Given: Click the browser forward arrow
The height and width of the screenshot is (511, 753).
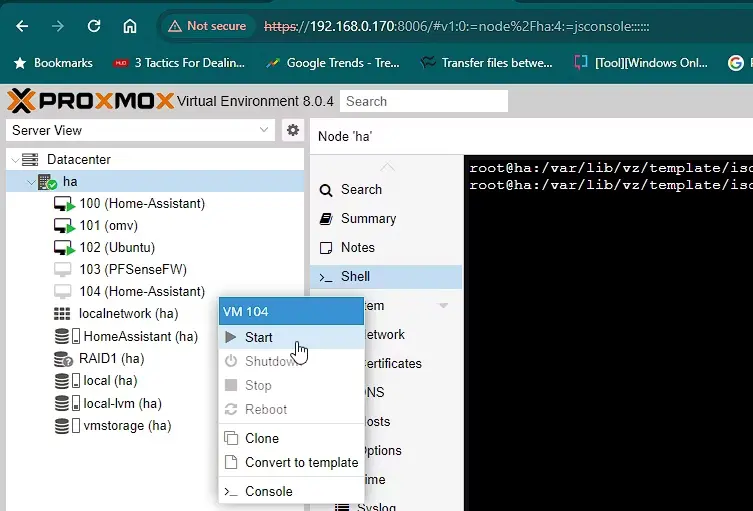Looking at the screenshot, I should click(x=58, y=26).
